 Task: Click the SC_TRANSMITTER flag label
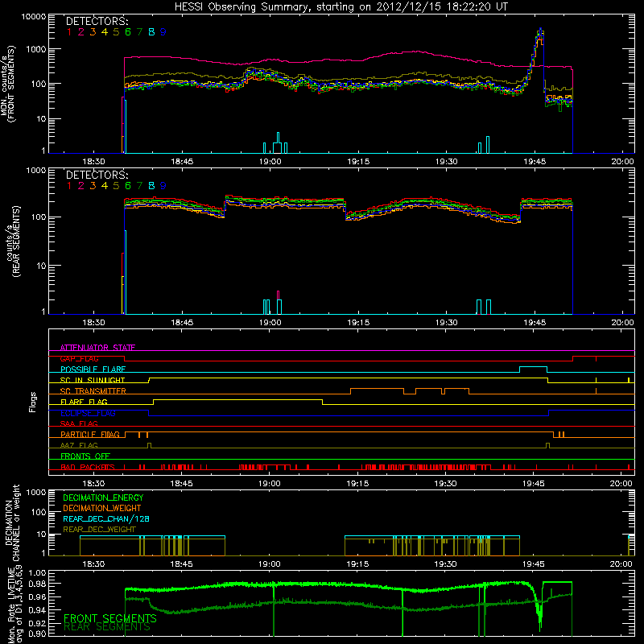(x=93, y=391)
